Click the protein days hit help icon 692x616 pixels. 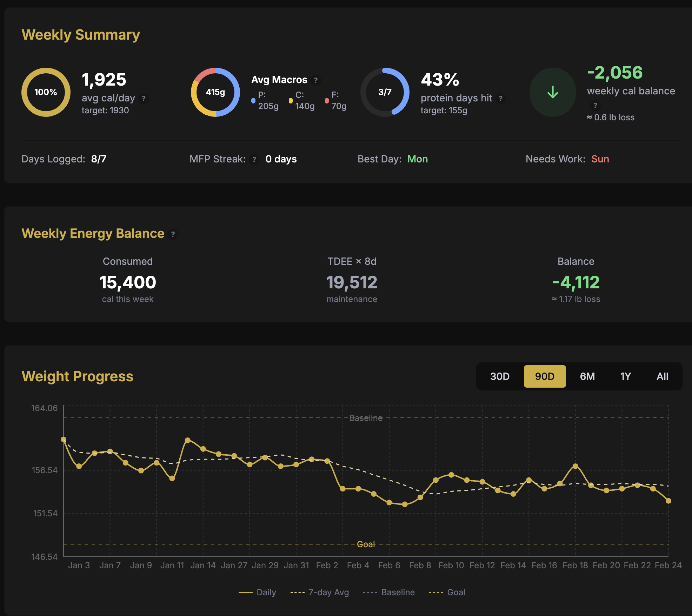[501, 99]
